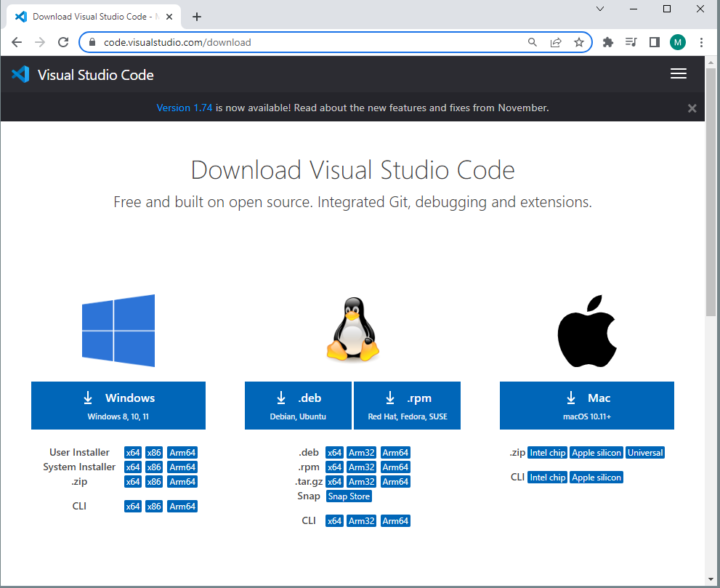Screen dimensions: 720x588
Task: Download Linux .tar.gz Arm32
Action: tap(361, 481)
